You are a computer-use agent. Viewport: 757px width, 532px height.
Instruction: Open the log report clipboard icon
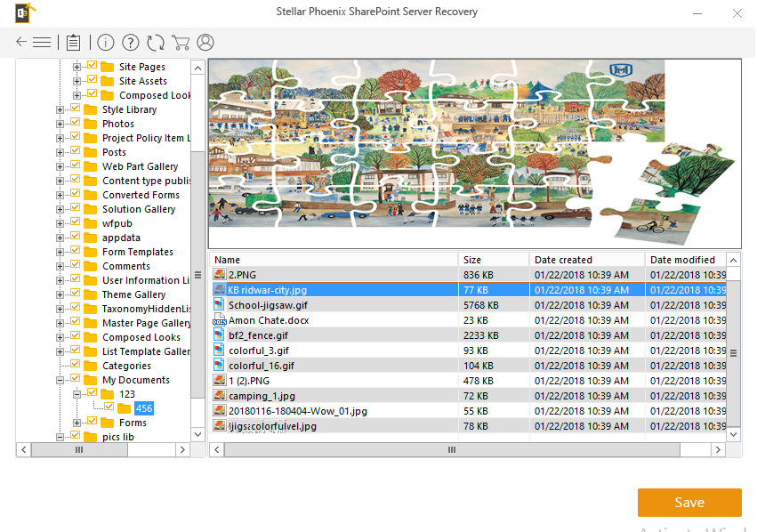[73, 43]
